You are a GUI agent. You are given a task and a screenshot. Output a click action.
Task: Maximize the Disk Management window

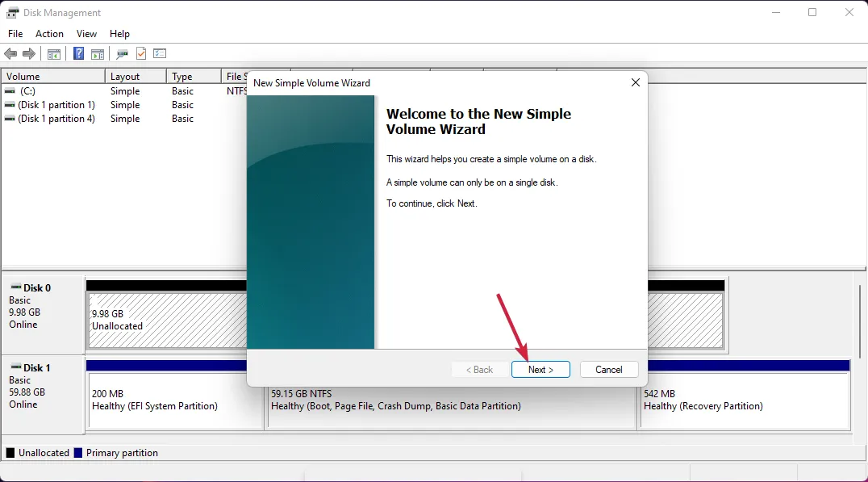tap(812, 12)
